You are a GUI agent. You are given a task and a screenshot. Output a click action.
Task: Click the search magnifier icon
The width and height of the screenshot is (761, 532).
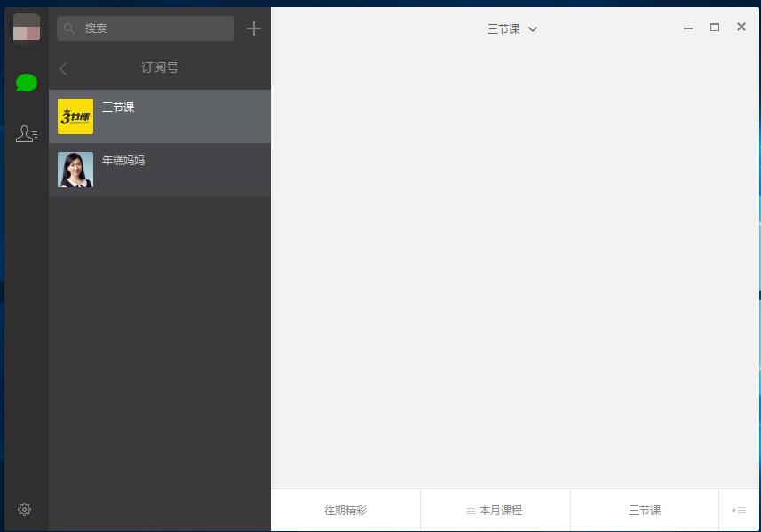pos(68,28)
